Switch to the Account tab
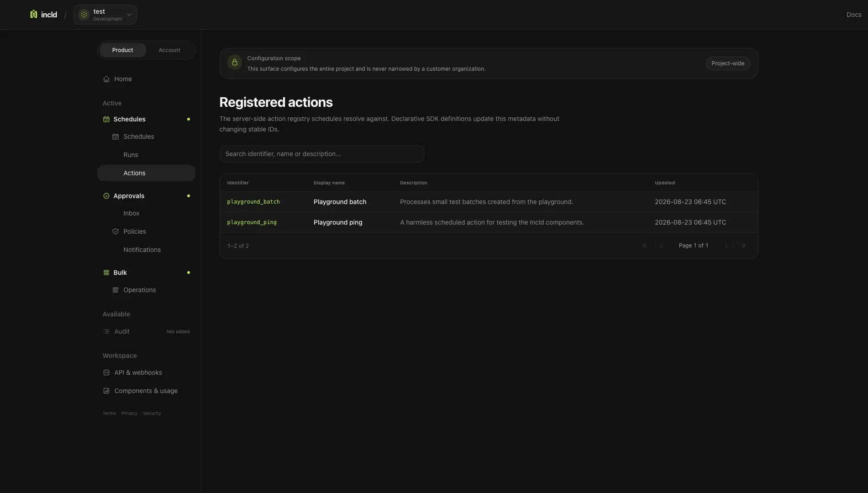868x493 pixels. coord(169,50)
